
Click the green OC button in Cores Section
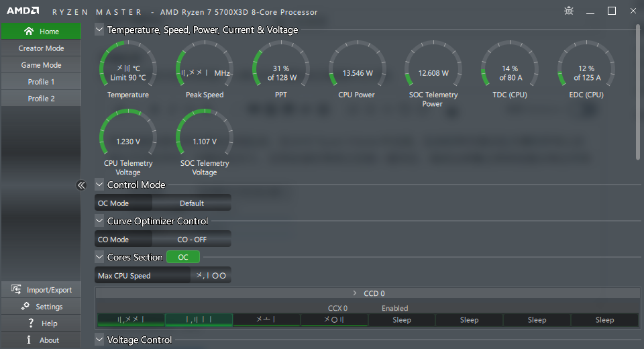click(x=183, y=257)
